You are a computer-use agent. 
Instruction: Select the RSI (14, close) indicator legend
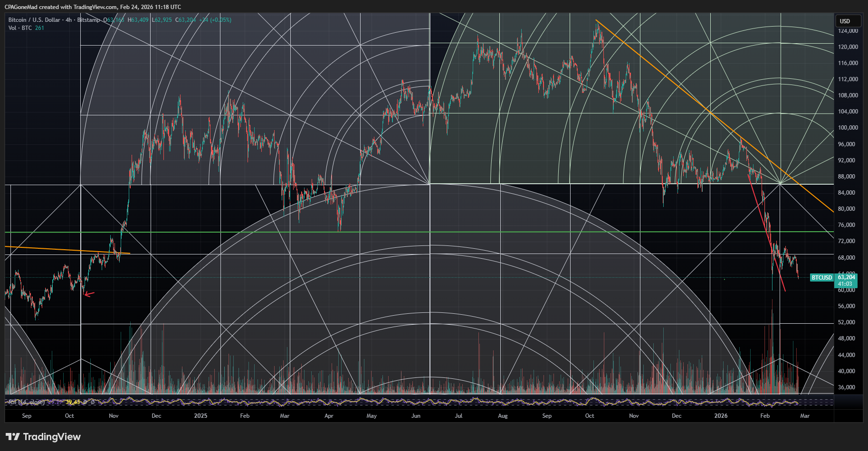(x=27, y=402)
